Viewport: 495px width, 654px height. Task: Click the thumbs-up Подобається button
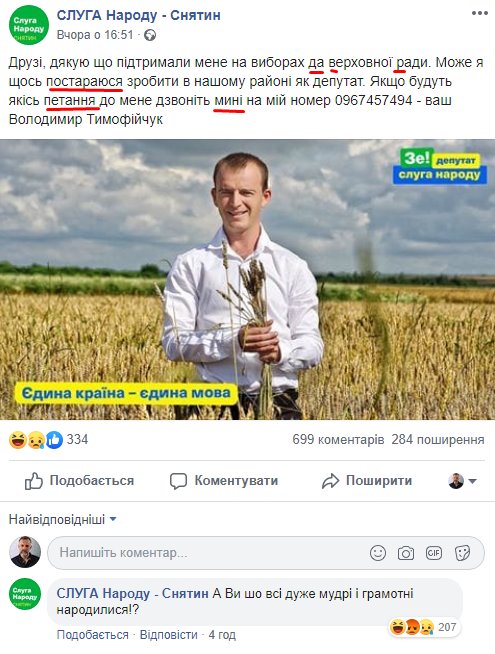point(79,481)
